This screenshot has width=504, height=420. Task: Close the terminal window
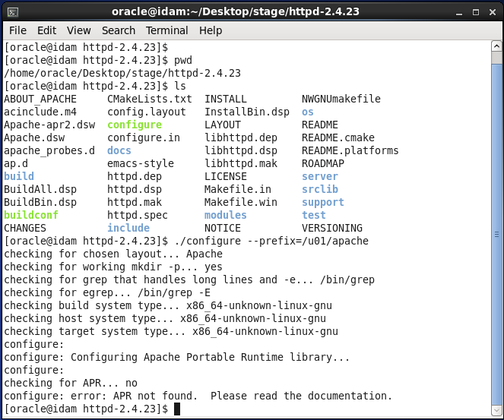pos(493,12)
